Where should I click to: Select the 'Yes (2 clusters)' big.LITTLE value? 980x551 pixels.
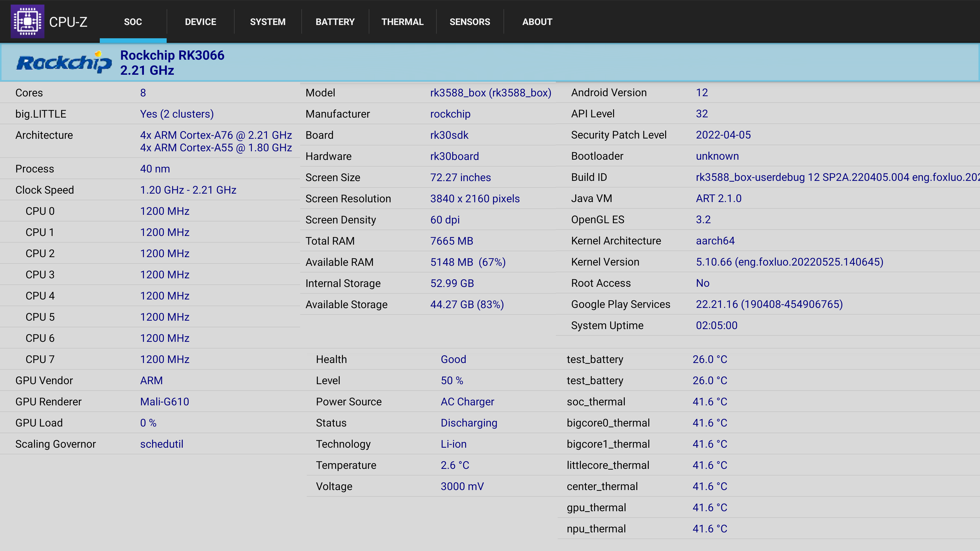pos(177,114)
